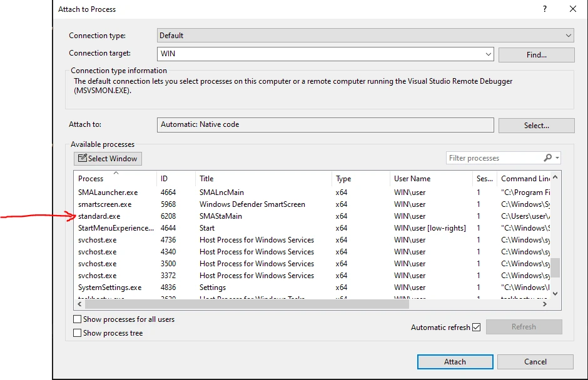Close the Attach to Process dialog
Viewport: 588px width, 380px height.
pyautogui.click(x=572, y=9)
